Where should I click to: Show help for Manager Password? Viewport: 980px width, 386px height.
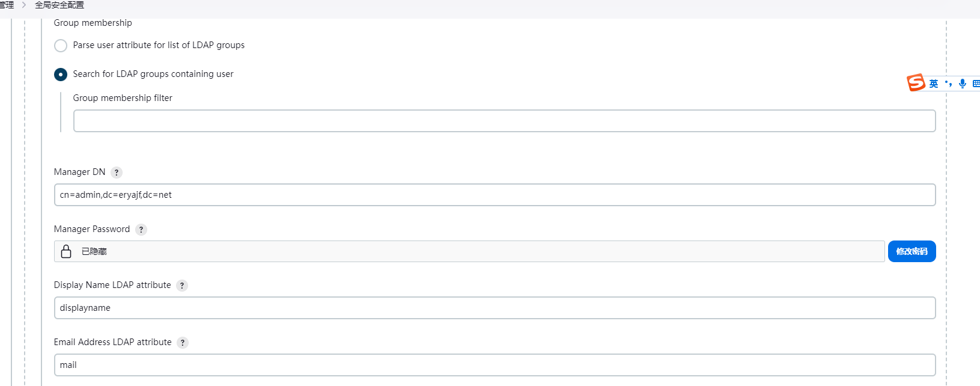[141, 230]
